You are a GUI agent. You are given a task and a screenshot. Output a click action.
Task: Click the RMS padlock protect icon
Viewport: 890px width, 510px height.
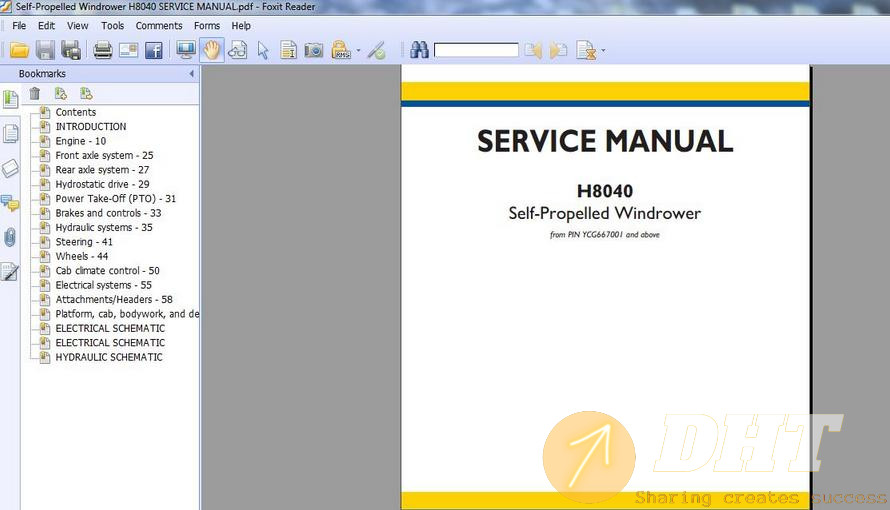341,50
